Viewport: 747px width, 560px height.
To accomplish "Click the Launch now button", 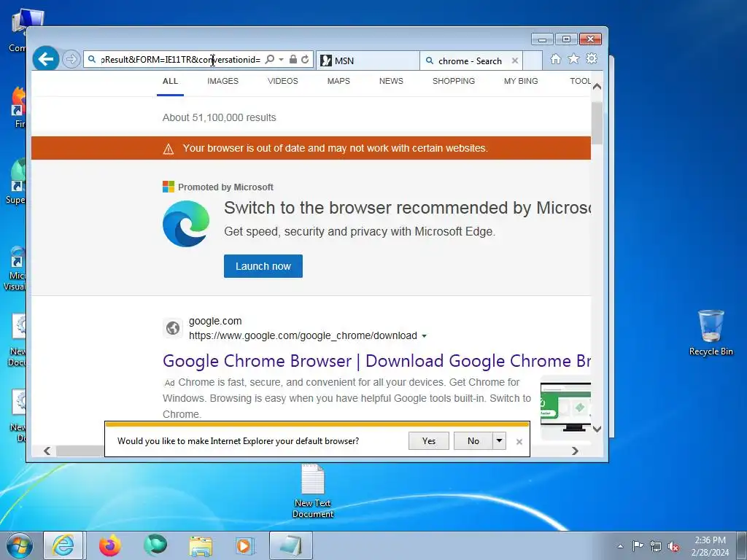I will coord(263,266).
